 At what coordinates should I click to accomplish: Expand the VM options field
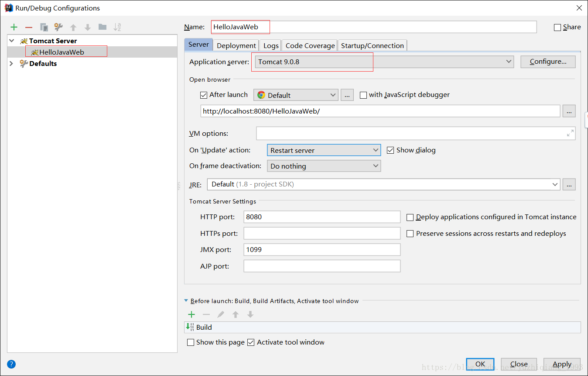click(570, 133)
